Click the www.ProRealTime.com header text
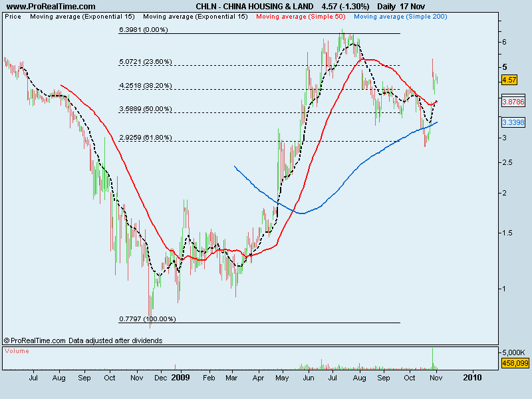This screenshot has width=532, height=399. (51, 7)
